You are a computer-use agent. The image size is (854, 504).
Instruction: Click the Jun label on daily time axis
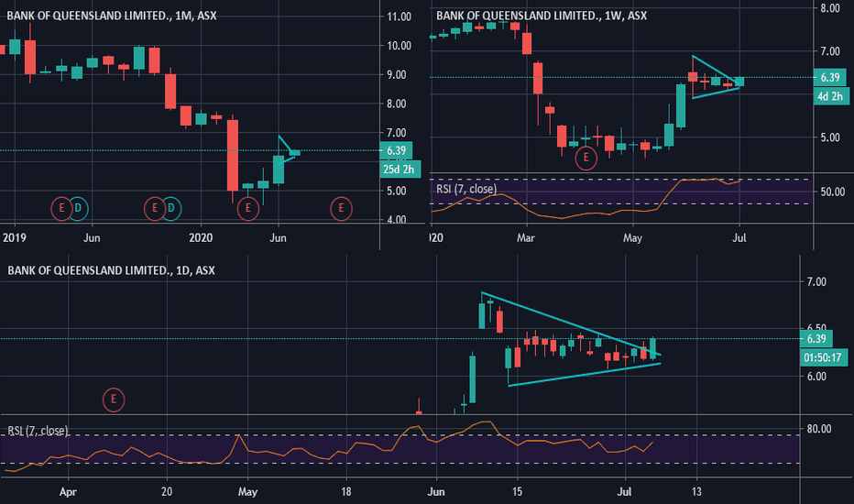tap(436, 492)
